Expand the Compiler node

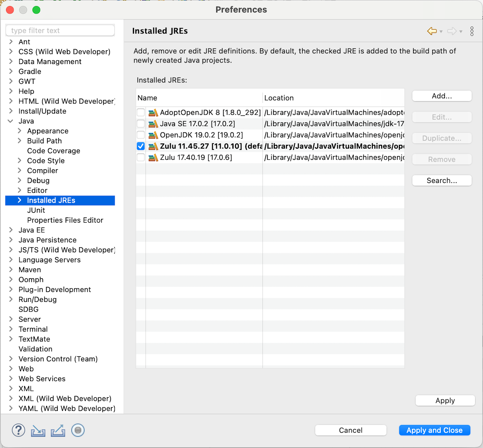coord(19,171)
